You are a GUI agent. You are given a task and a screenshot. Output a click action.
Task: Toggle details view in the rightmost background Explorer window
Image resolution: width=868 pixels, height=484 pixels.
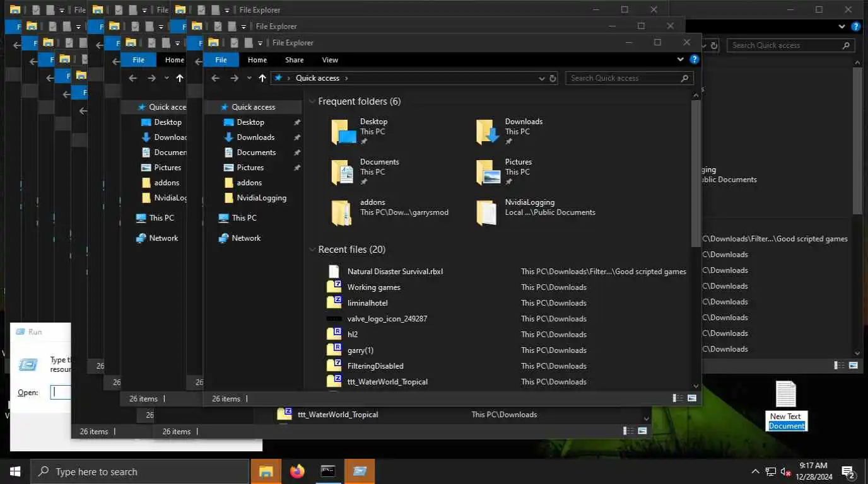coord(840,365)
